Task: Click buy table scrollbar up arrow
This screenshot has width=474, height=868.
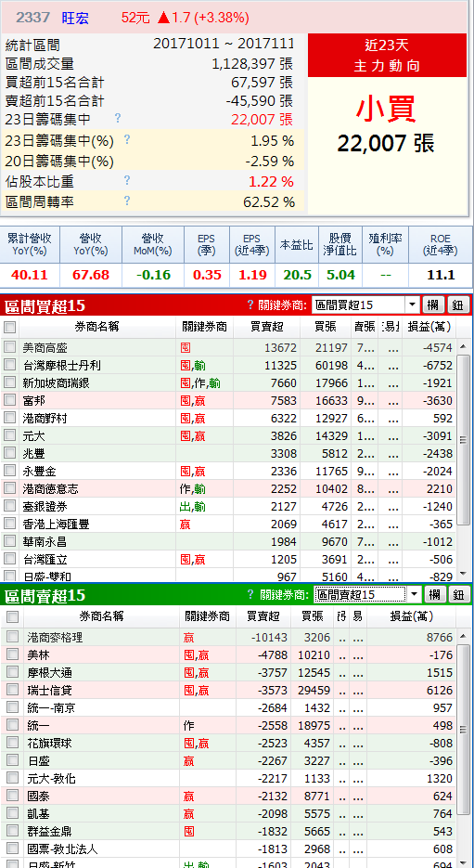Action: pos(464,346)
